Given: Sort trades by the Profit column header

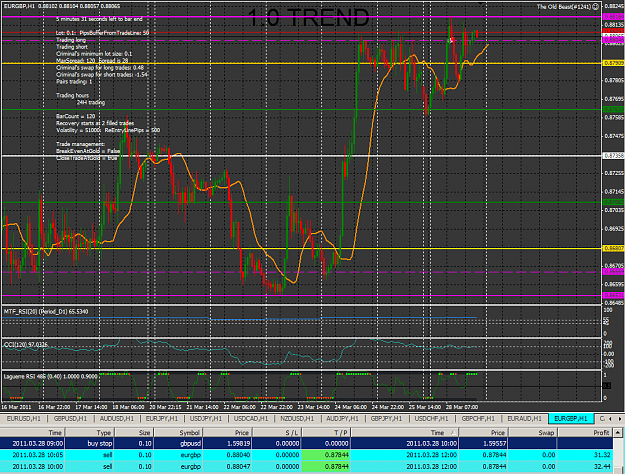Looking at the screenshot, I should coord(585,433).
